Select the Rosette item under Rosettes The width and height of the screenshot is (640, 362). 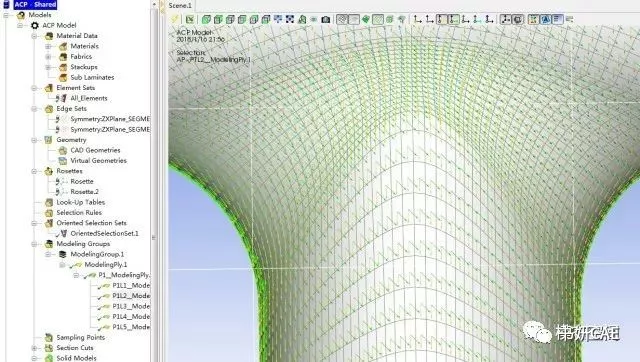(82, 182)
